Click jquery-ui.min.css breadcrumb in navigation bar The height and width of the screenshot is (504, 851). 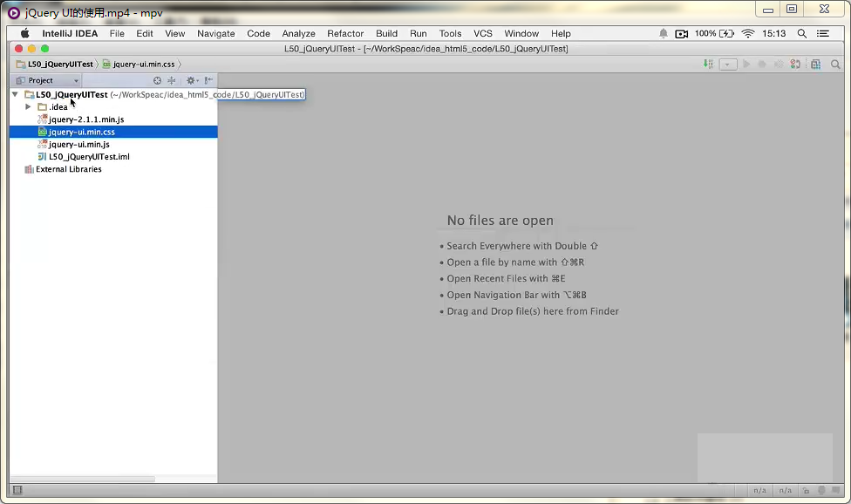(144, 64)
